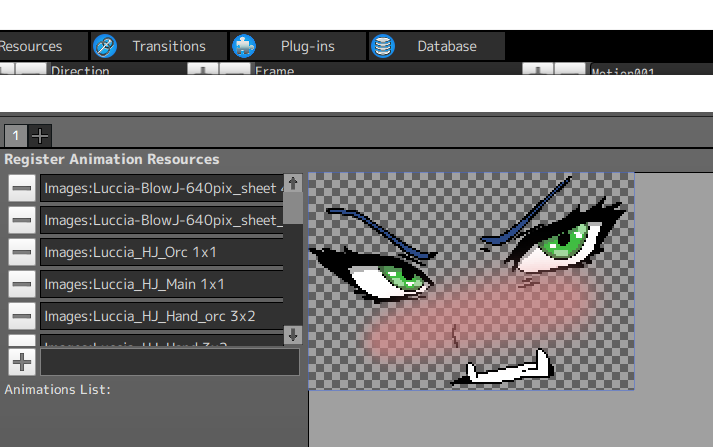The image size is (713, 447).
Task: Select Images:Luccia_HJ_Hand_orc 3x2 entry
Action: pos(162,316)
